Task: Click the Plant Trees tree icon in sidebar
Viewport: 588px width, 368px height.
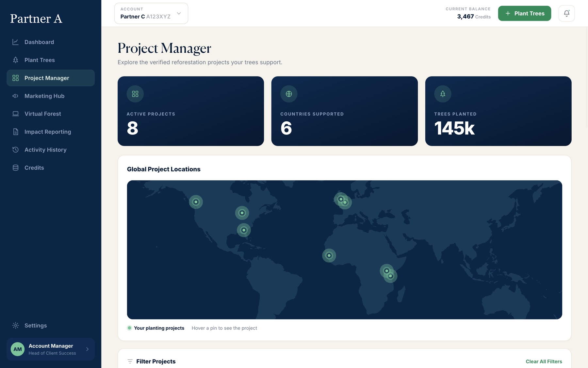Action: pyautogui.click(x=15, y=60)
